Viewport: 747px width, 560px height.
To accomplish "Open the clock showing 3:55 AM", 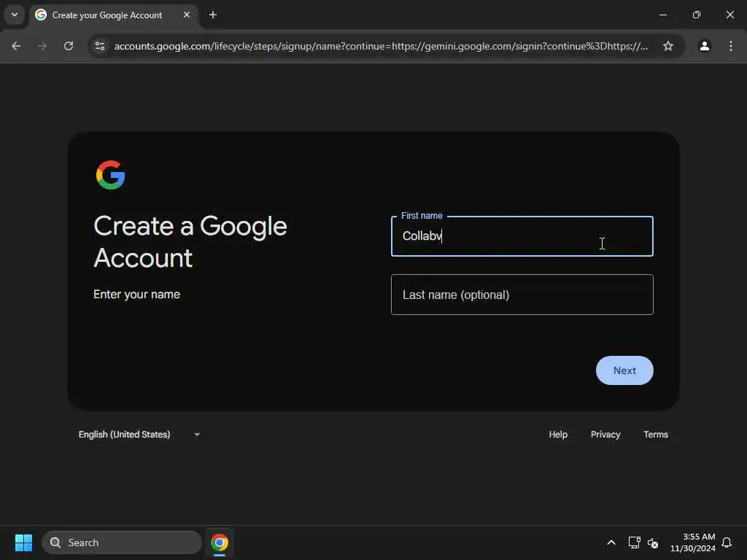I will point(693,542).
